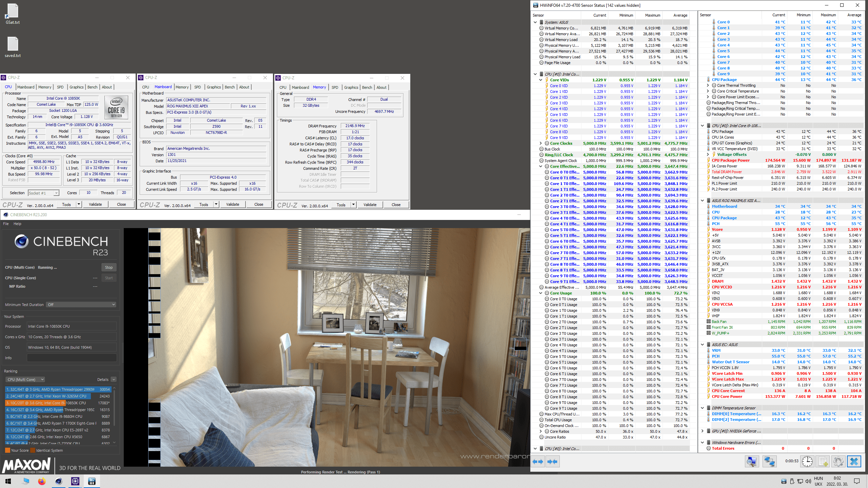Click Intel Core i9 logo in CPU-Z

(116, 107)
